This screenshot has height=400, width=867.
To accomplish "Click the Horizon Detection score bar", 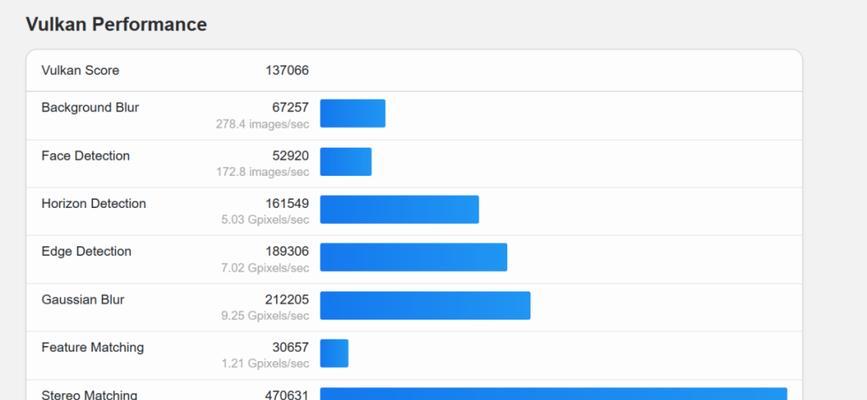I will coord(399,210).
